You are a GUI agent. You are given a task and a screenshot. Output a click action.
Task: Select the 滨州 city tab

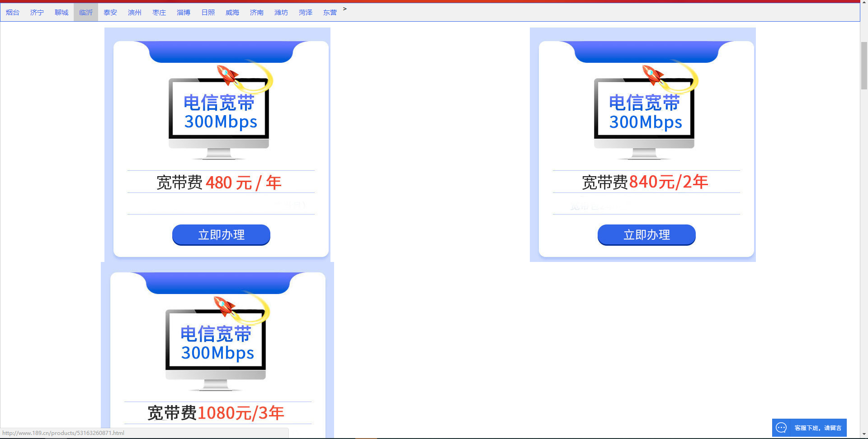coord(135,13)
